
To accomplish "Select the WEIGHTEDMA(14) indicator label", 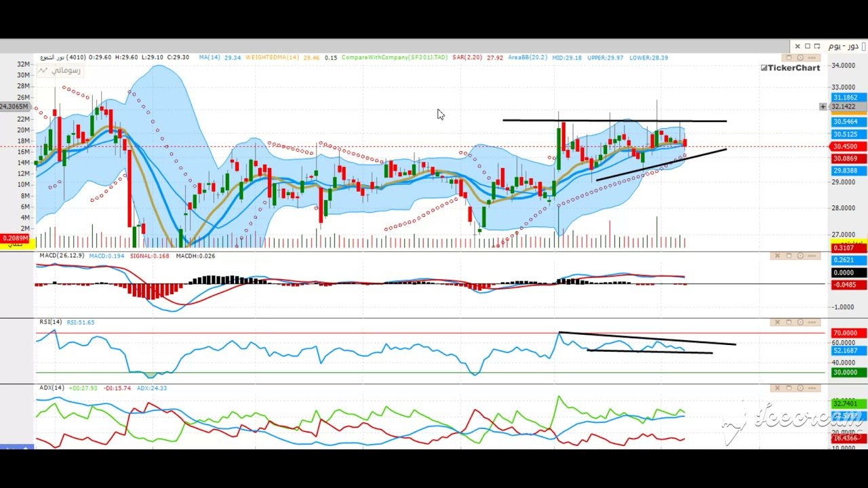I will click(x=273, y=58).
